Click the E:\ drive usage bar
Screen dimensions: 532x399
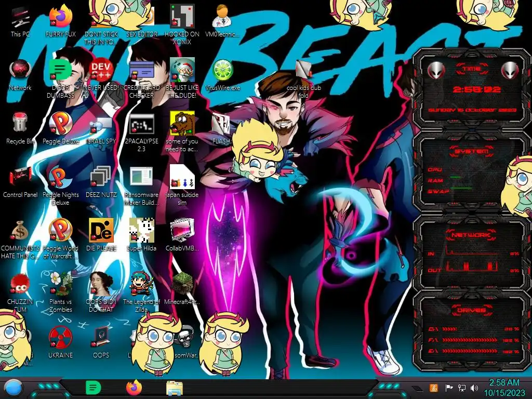470,351
